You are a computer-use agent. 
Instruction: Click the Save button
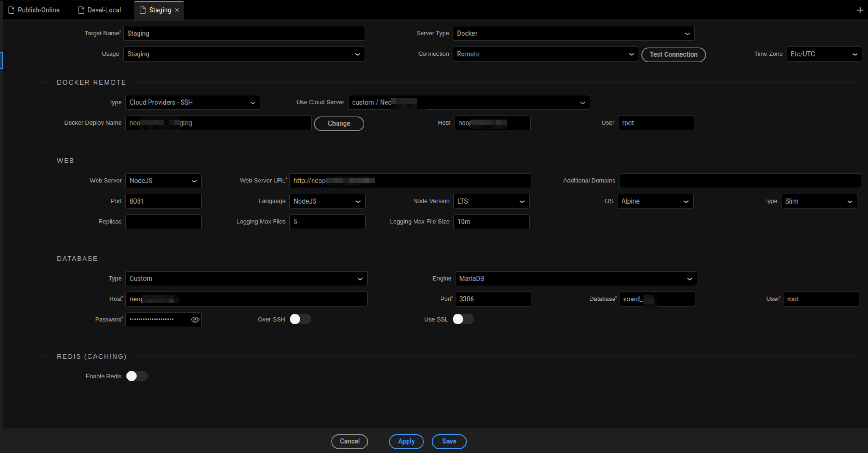click(x=449, y=442)
